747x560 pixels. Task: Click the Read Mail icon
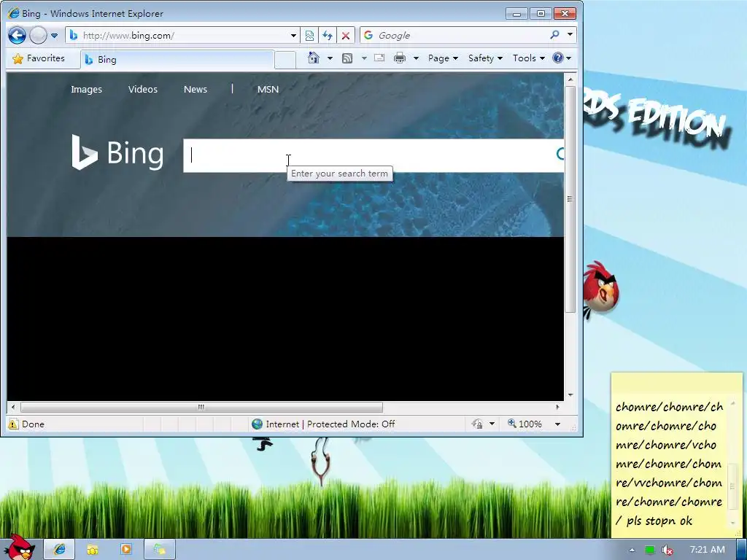(x=379, y=58)
